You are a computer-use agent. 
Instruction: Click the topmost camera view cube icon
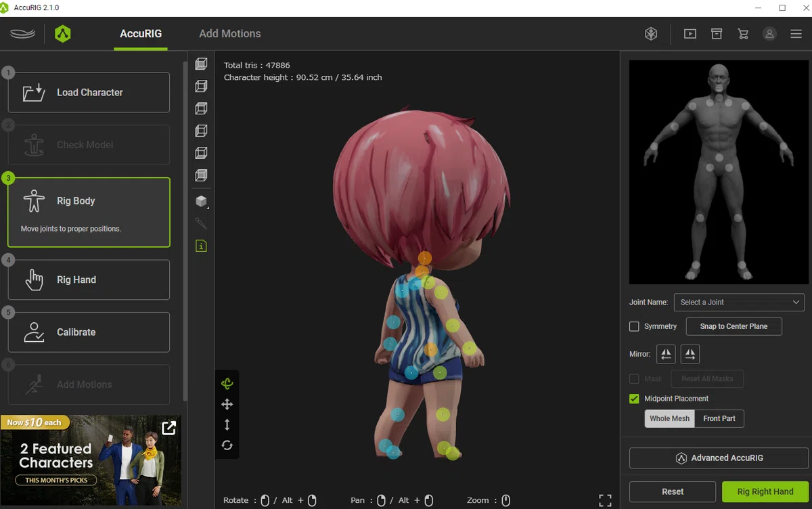[x=201, y=64]
